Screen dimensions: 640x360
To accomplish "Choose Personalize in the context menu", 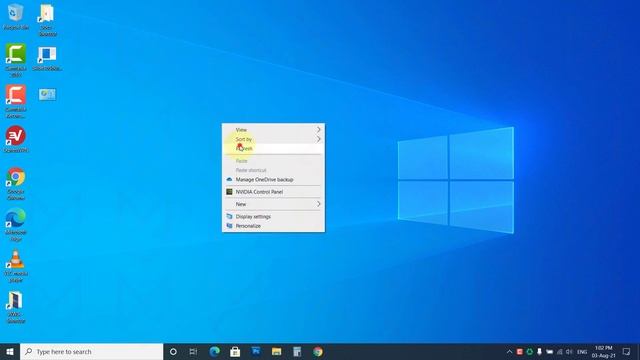I will tap(273, 226).
